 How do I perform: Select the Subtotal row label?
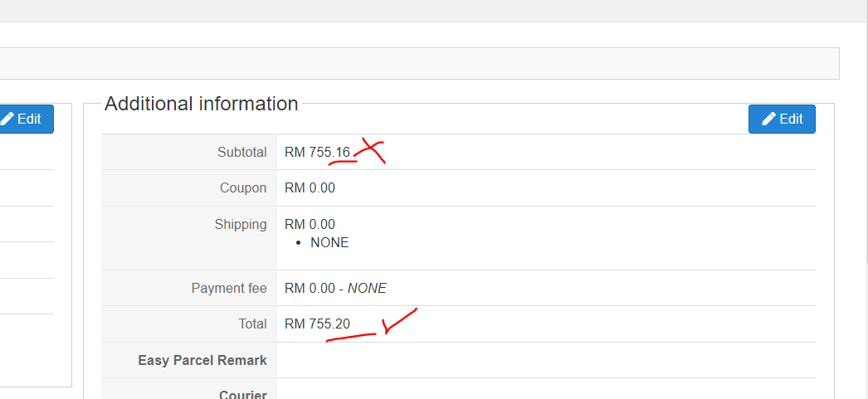241,152
